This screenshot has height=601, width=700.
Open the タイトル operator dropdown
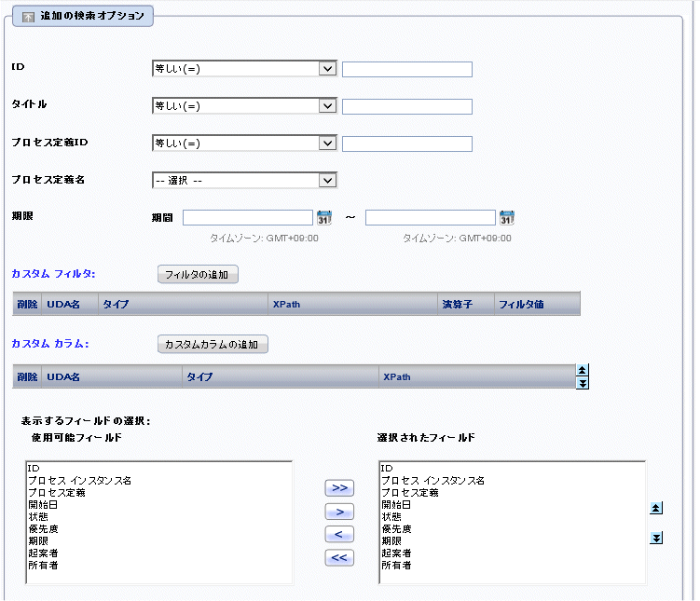click(244, 105)
